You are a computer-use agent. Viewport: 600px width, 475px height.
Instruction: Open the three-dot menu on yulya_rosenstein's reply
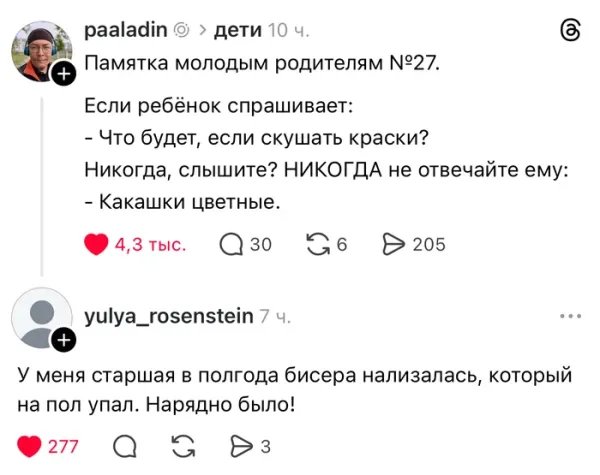click(x=571, y=317)
